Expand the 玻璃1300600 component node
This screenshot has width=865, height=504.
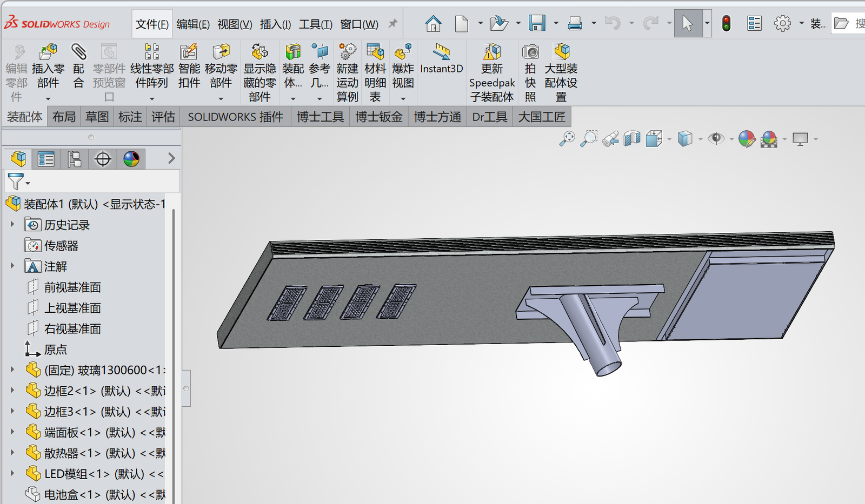(x=12, y=369)
